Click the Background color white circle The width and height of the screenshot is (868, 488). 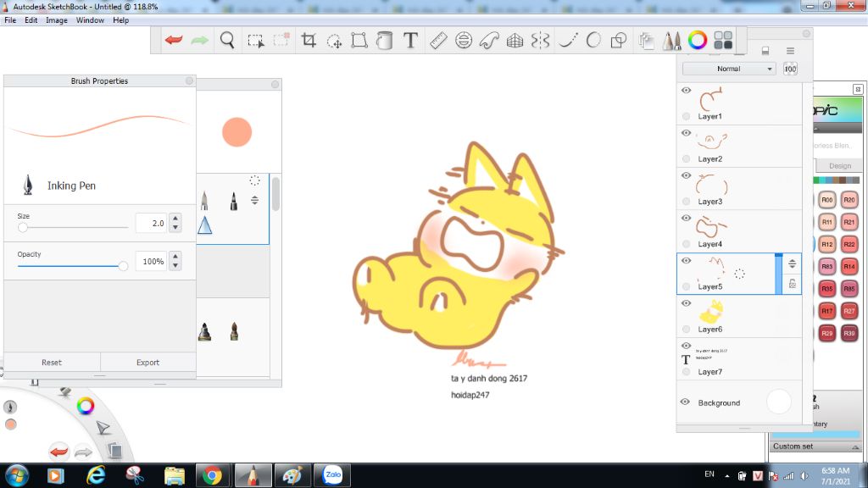779,402
